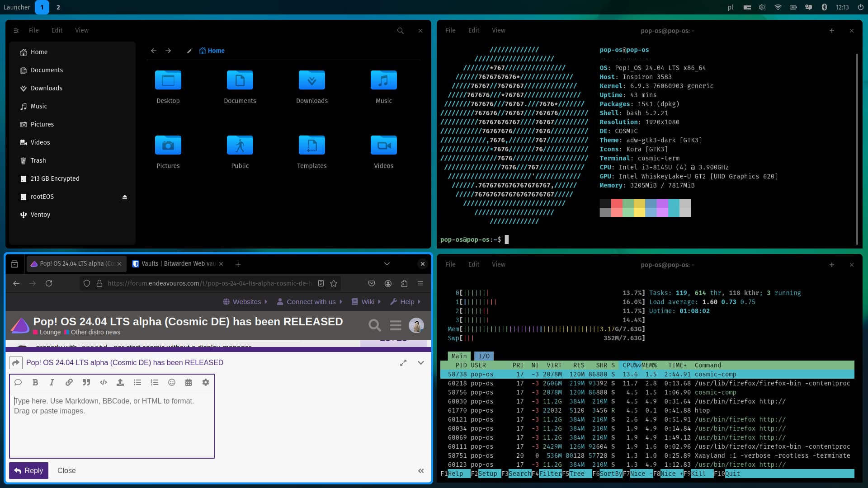Click the upload icon in editor toolbar

click(120, 382)
